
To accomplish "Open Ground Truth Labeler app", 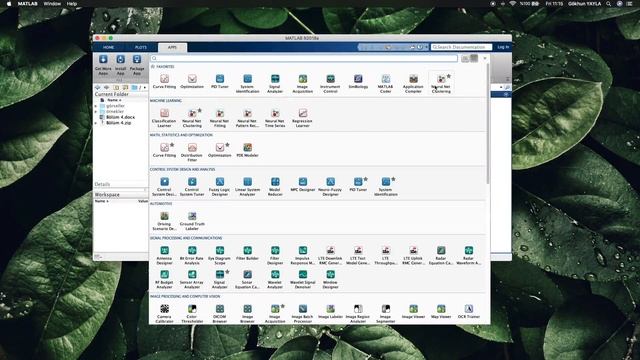I will 192,221.
